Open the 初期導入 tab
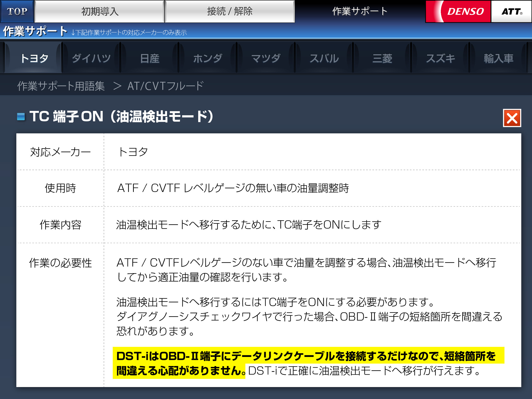Screen dimensions: 532x399 pyautogui.click(x=100, y=11)
